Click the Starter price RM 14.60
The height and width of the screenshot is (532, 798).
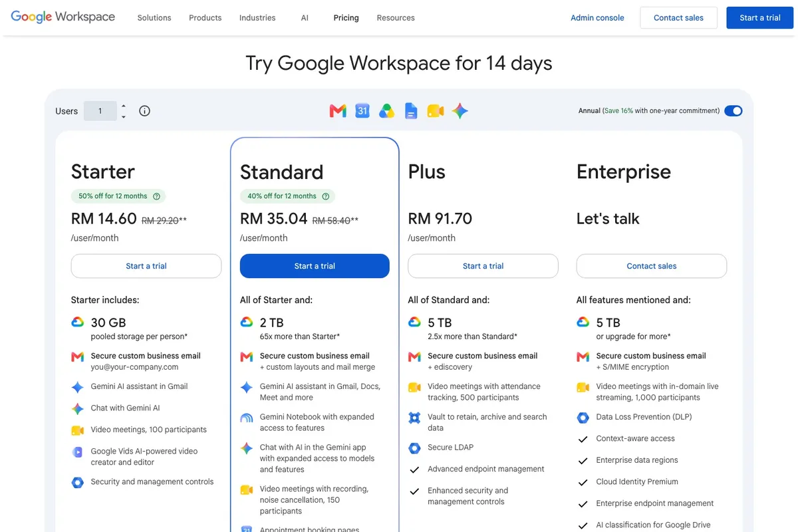click(x=104, y=219)
